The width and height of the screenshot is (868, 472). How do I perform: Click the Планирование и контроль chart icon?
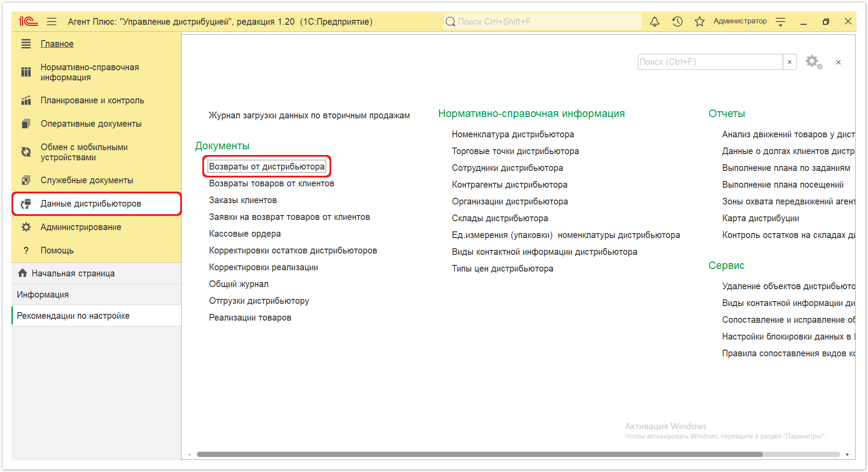[26, 100]
